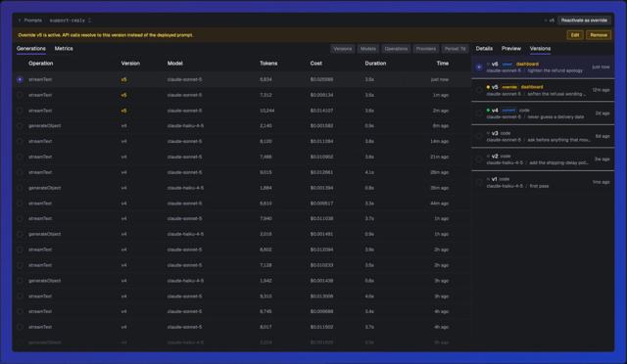Image resolution: width=627 pixels, height=364 pixels.
Task: Click the icon beside support-reply name
Action: (89, 21)
